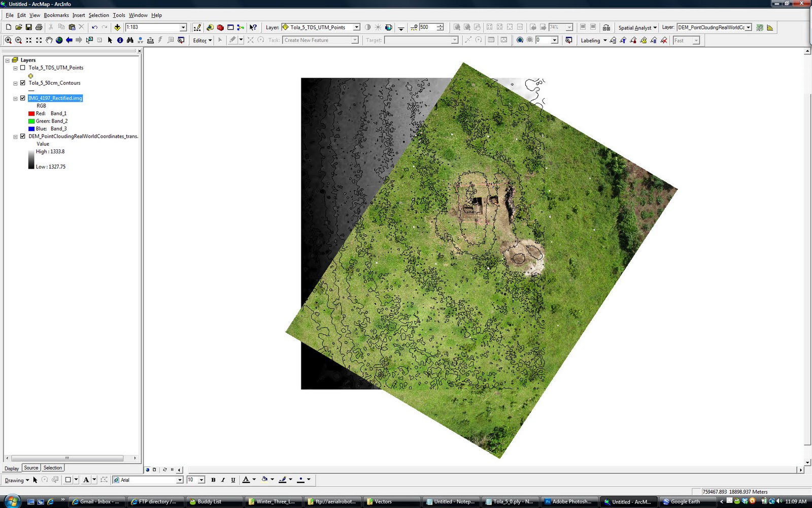The height and width of the screenshot is (508, 812).
Task: Open the Editor menu button
Action: (201, 41)
